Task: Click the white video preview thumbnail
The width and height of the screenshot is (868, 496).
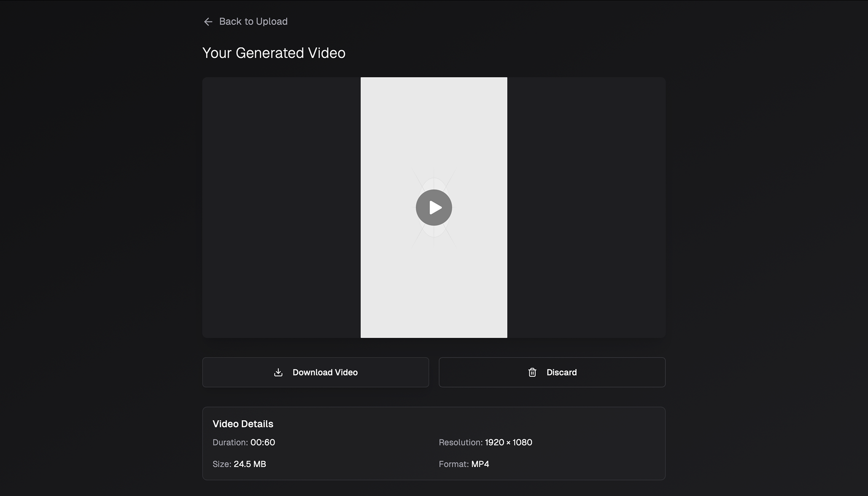Action: point(434,127)
